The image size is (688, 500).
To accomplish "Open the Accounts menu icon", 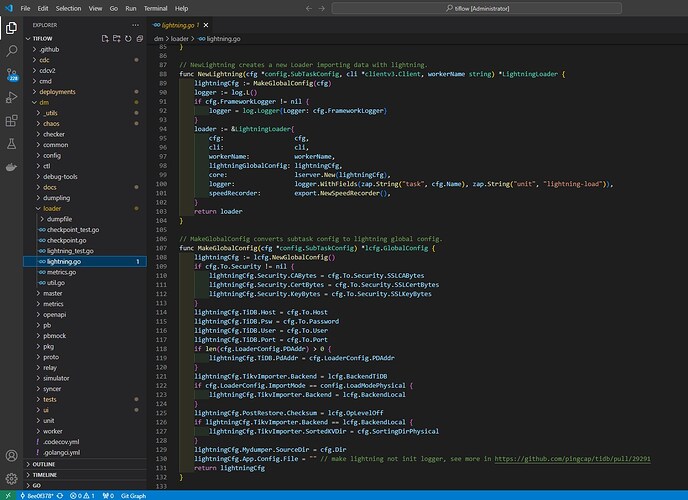I will (11, 456).
